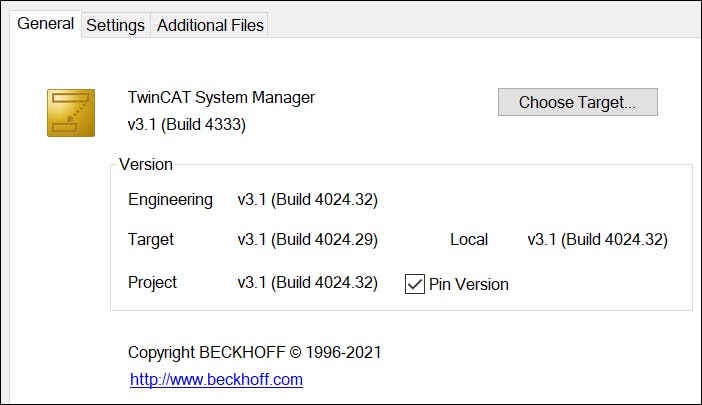Select the General tab

pos(46,24)
